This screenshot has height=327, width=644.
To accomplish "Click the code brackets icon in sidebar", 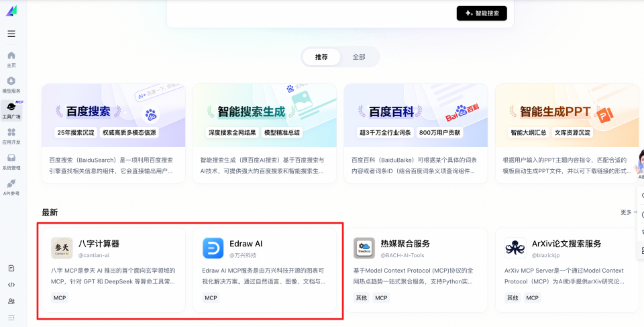I will click(11, 285).
